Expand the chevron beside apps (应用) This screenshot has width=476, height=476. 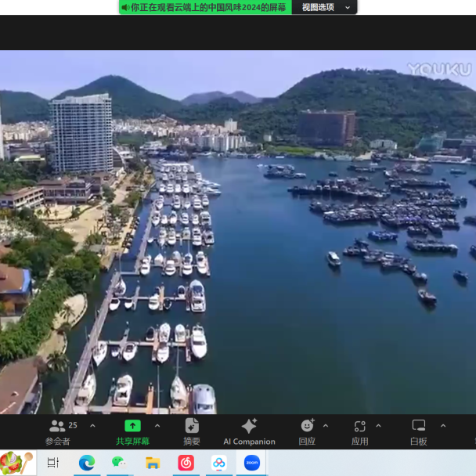click(378, 426)
